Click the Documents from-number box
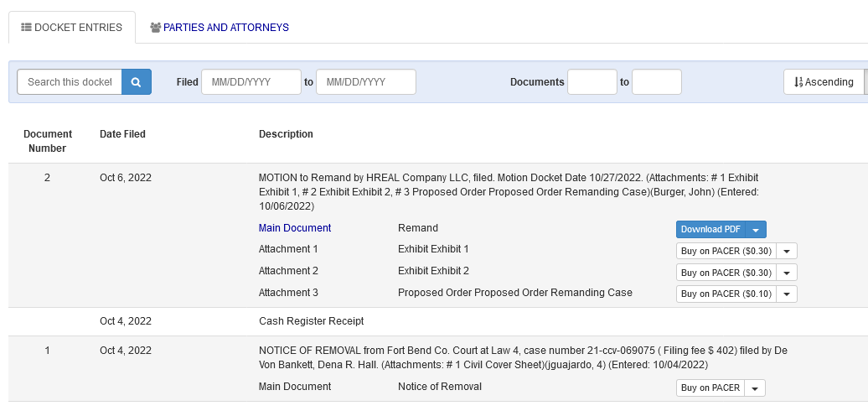 [x=592, y=82]
